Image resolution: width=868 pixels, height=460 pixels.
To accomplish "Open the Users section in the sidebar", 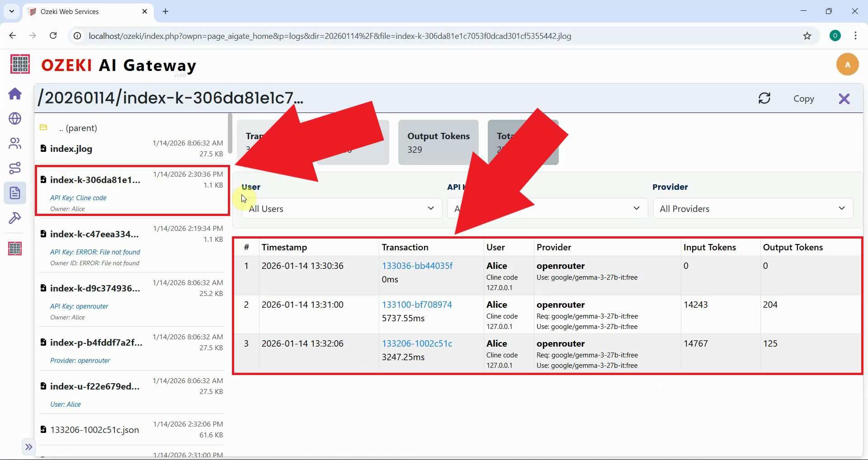I will click(15, 143).
